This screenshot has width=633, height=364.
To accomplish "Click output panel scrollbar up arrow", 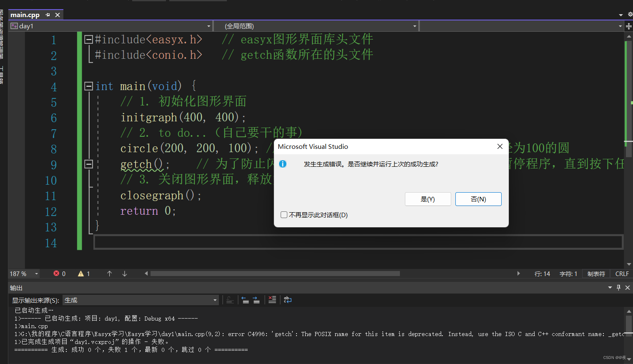I will [629, 311].
